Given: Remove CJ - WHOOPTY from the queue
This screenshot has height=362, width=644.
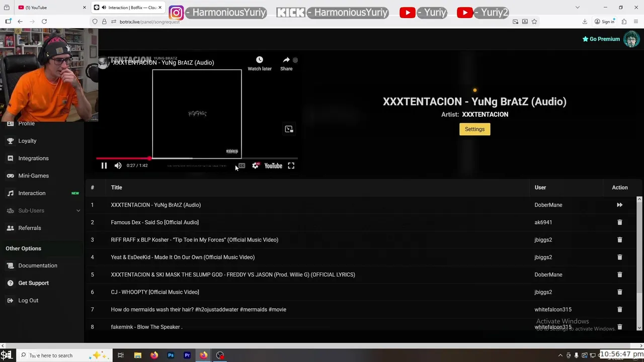Looking at the screenshot, I should point(620,292).
